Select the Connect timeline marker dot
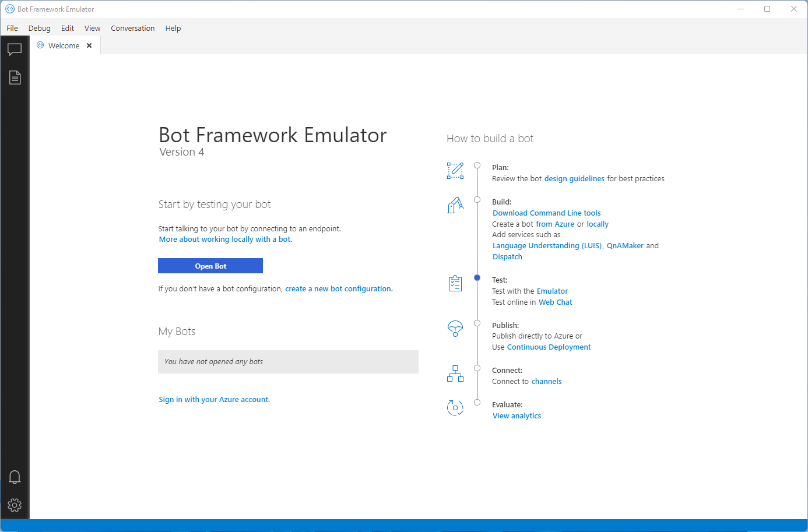Screen dimensions: 808x532 pyautogui.click(x=477, y=368)
